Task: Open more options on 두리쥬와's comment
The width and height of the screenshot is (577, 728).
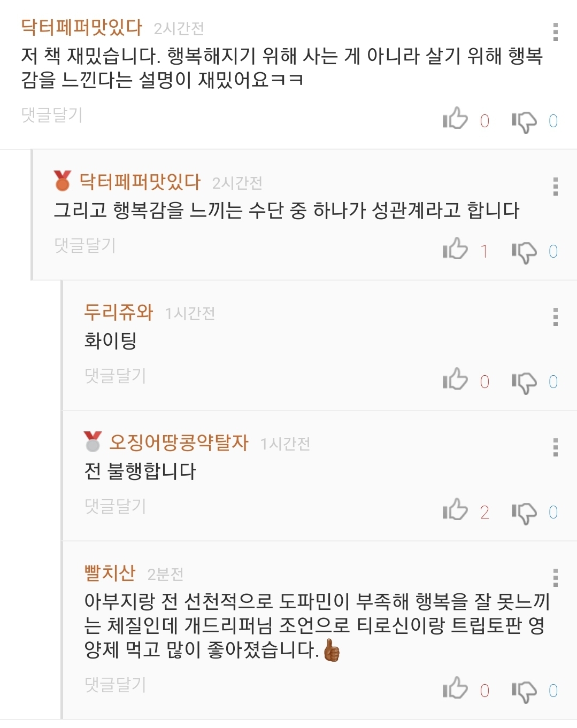Action: 556,317
